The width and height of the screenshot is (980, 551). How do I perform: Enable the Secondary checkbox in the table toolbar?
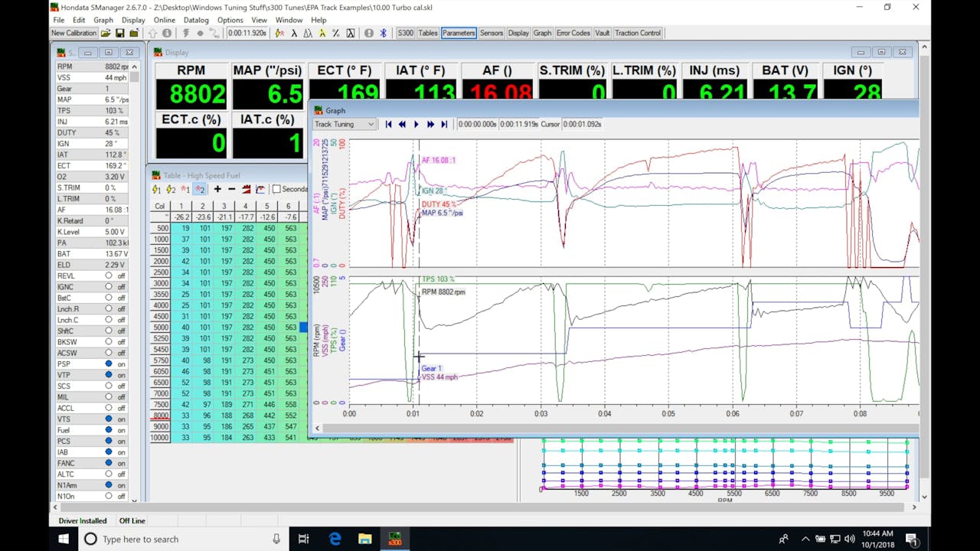coord(276,189)
